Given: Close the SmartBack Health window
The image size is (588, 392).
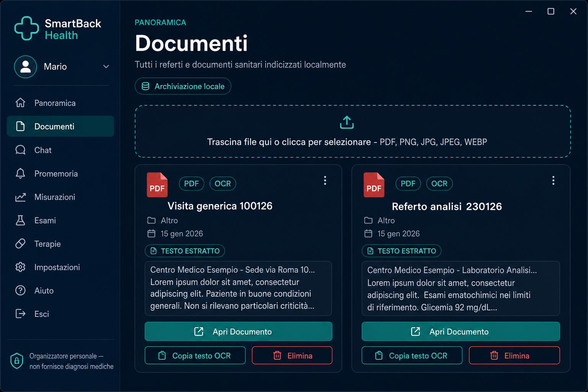Looking at the screenshot, I should [573, 11].
